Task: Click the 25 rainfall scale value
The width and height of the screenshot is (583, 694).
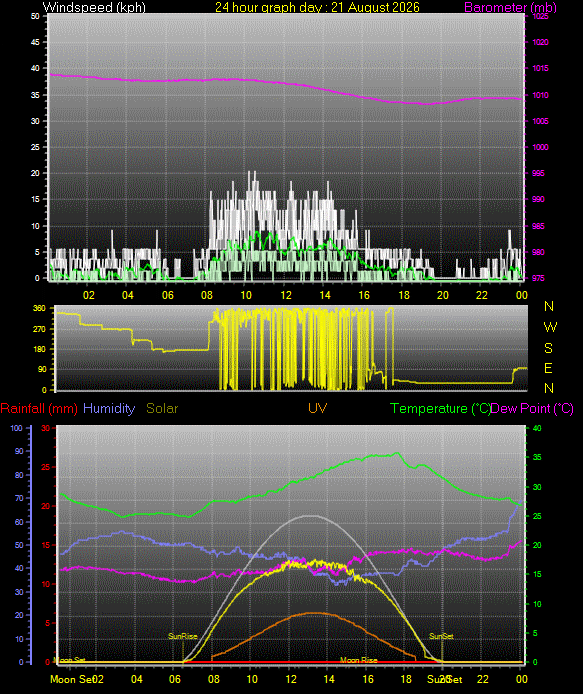Action: 45,467
